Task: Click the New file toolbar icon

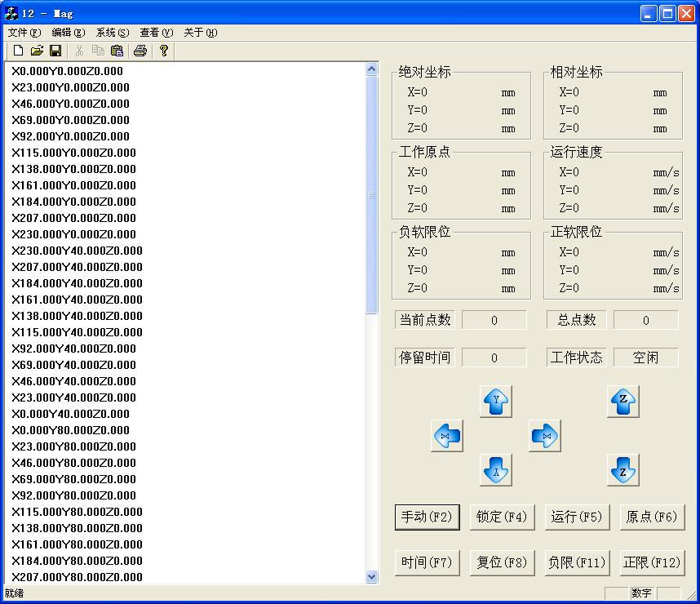Action: click(x=19, y=51)
